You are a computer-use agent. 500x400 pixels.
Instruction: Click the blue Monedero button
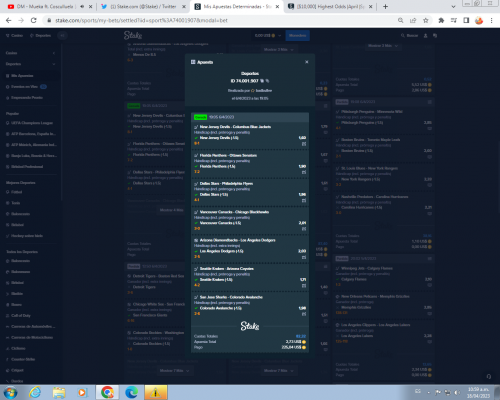[x=297, y=35]
